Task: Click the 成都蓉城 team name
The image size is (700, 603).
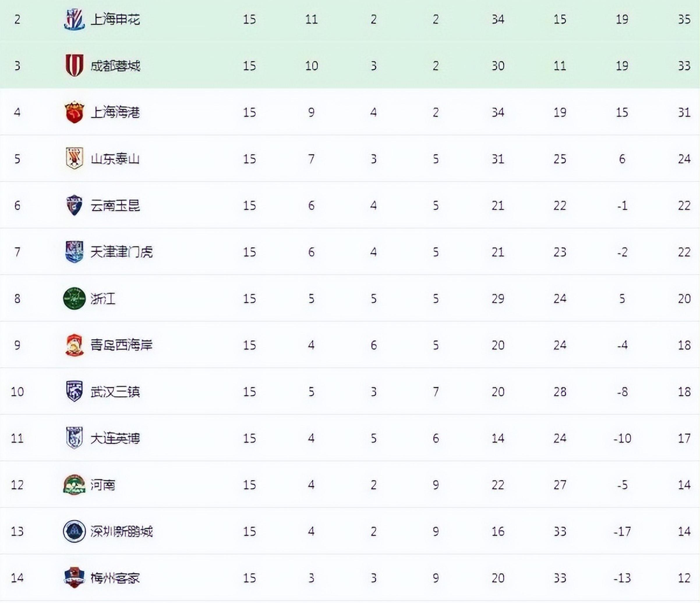Action: point(115,66)
